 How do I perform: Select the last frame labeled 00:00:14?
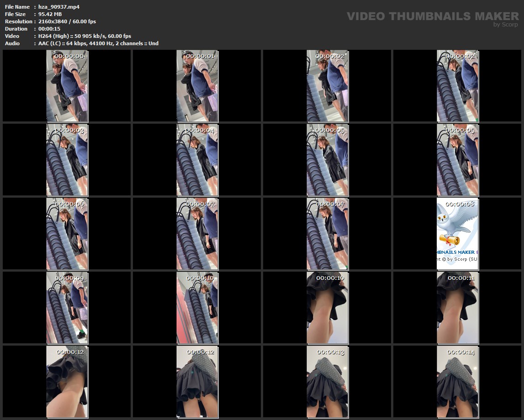coord(457,382)
